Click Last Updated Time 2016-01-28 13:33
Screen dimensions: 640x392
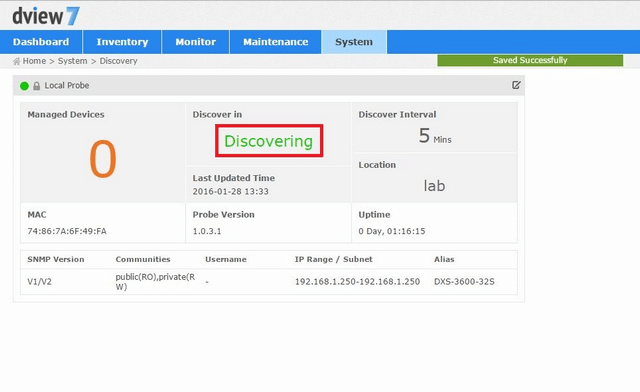pos(231,191)
